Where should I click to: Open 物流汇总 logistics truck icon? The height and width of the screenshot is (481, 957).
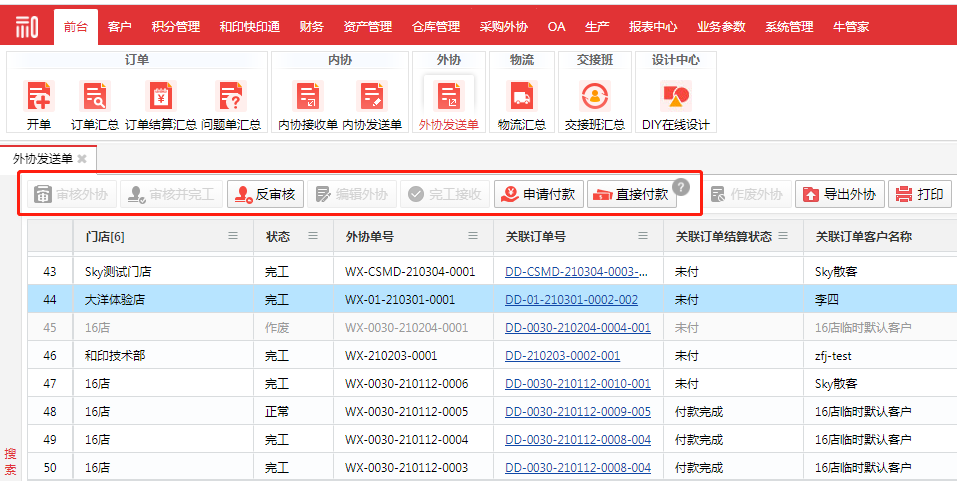[x=521, y=97]
